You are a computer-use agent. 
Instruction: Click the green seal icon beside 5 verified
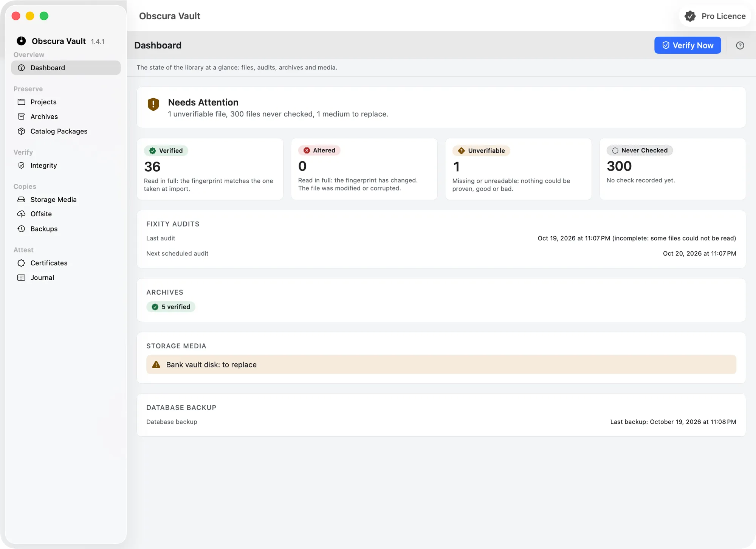pyautogui.click(x=155, y=307)
